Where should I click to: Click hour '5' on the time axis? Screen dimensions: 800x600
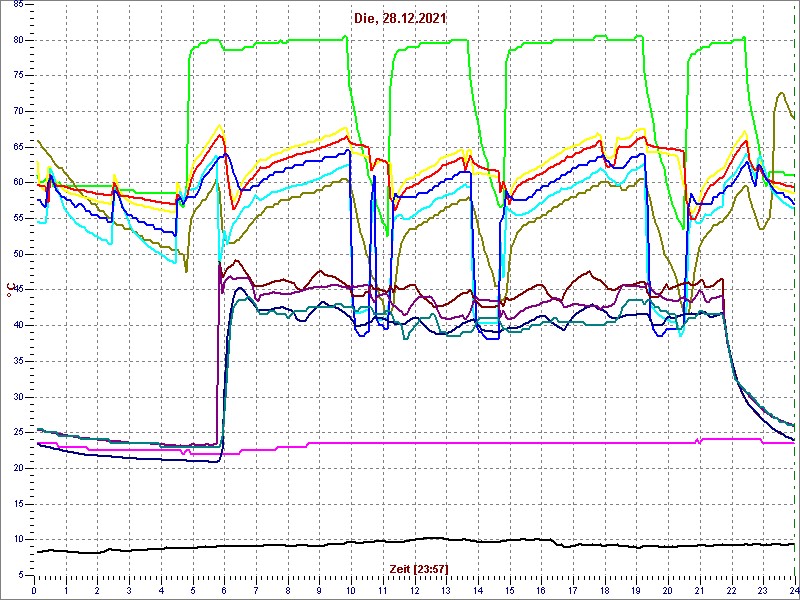192,590
